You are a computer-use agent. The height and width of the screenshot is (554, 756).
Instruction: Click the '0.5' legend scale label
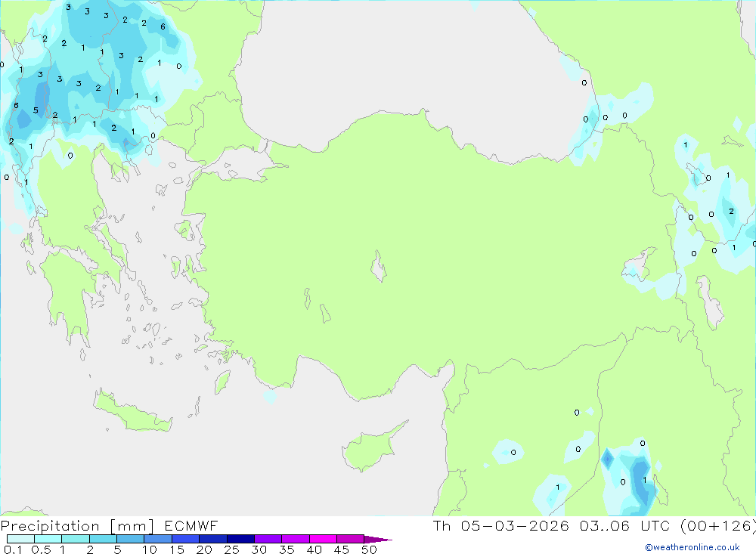[41, 549]
